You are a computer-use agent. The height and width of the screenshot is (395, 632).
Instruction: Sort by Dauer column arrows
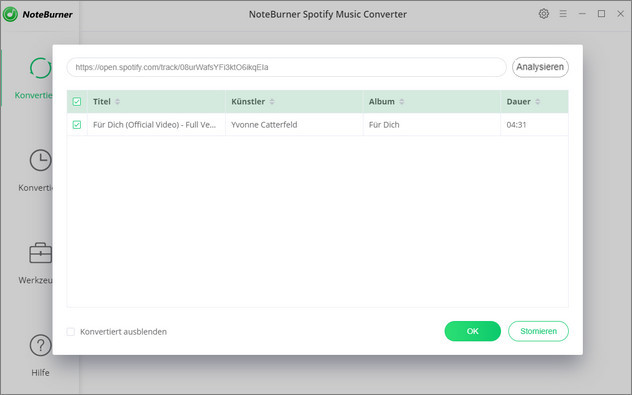537,102
